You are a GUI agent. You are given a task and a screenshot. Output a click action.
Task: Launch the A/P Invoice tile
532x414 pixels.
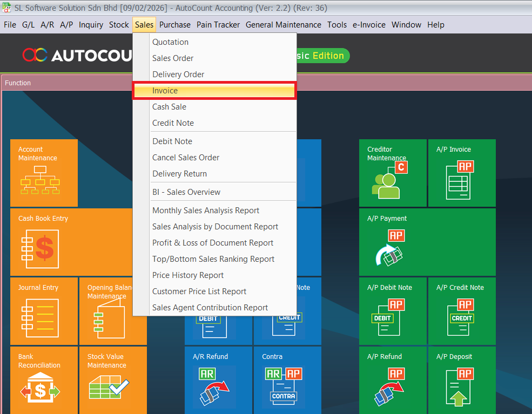[461, 173]
